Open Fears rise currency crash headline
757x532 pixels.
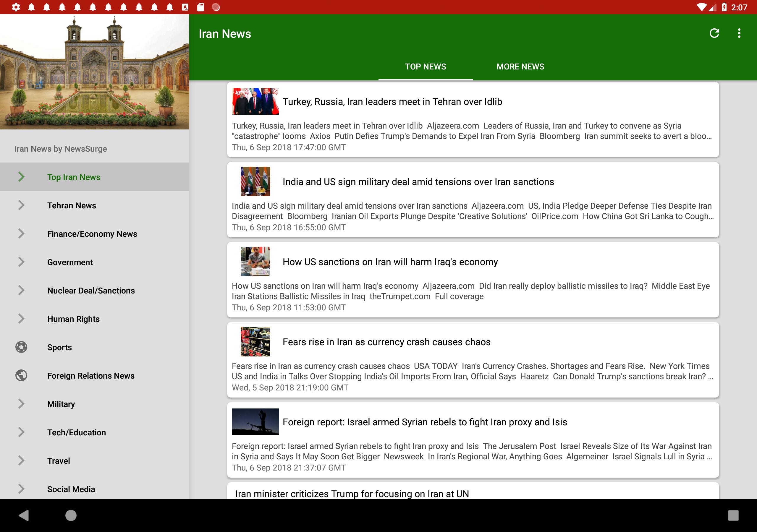click(386, 342)
